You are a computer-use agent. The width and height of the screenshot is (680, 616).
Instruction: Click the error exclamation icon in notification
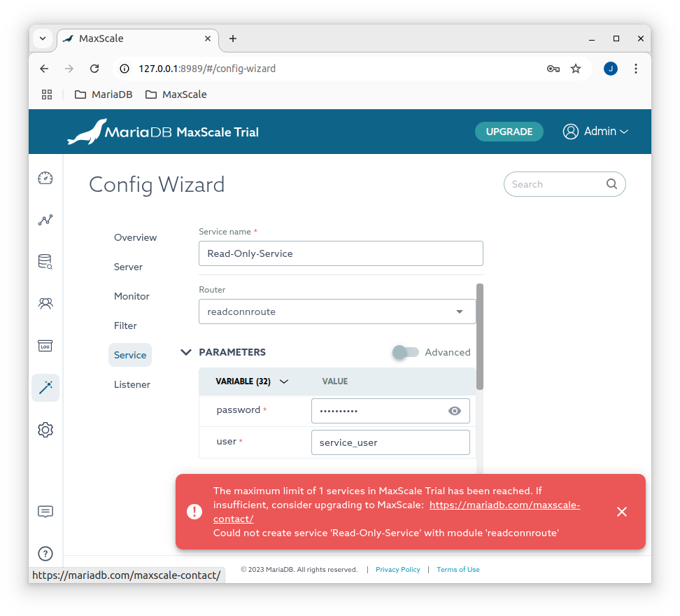[194, 512]
